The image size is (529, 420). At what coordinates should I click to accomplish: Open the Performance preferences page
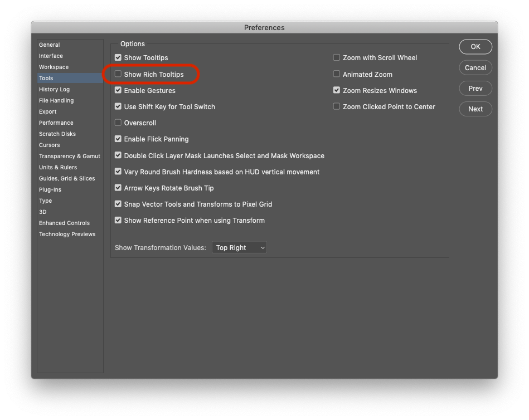pos(56,123)
